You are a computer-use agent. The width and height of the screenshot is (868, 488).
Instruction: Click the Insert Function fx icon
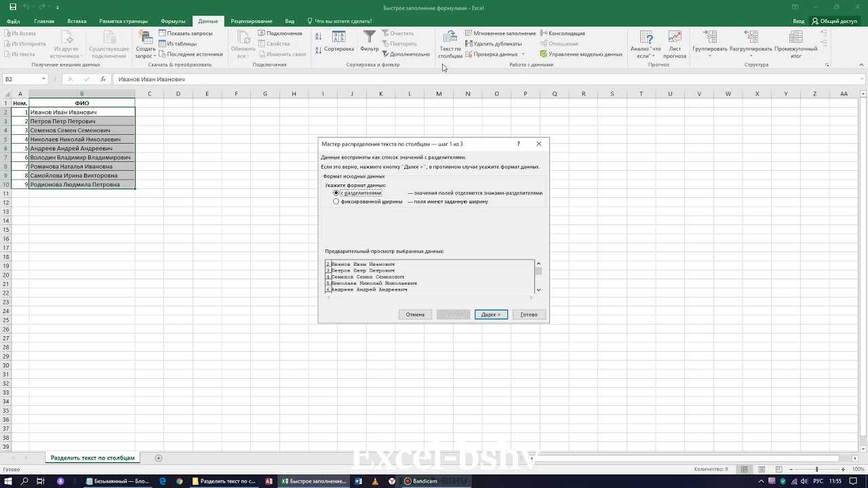[x=102, y=79]
